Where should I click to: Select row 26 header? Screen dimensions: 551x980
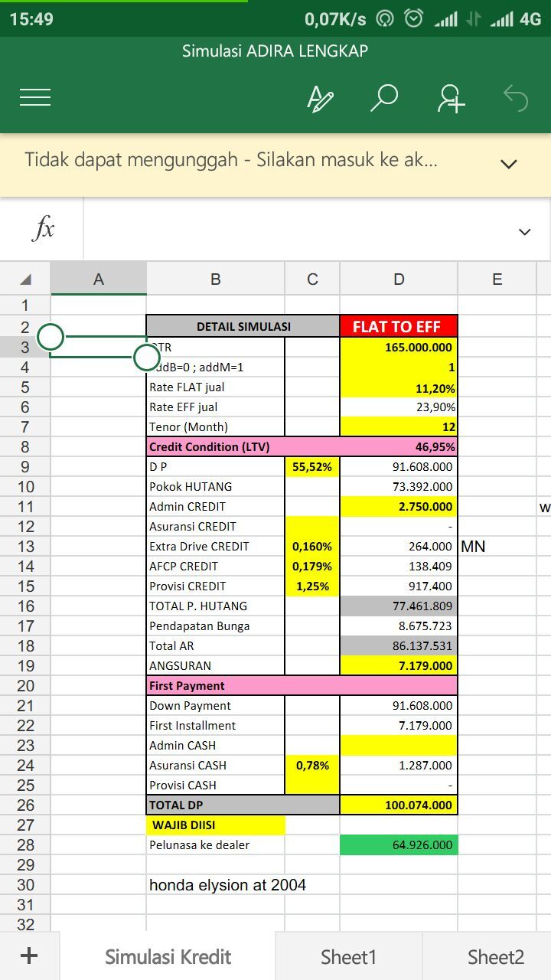[25, 805]
